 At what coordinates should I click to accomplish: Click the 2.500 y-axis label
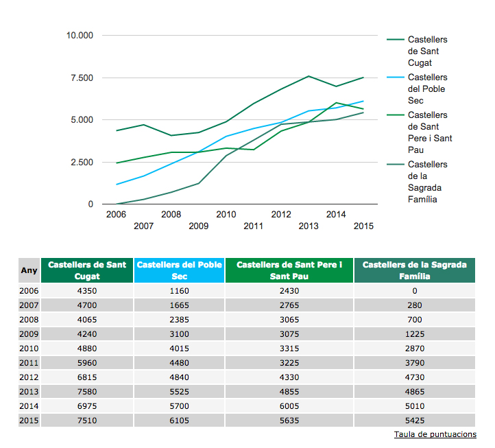82,162
